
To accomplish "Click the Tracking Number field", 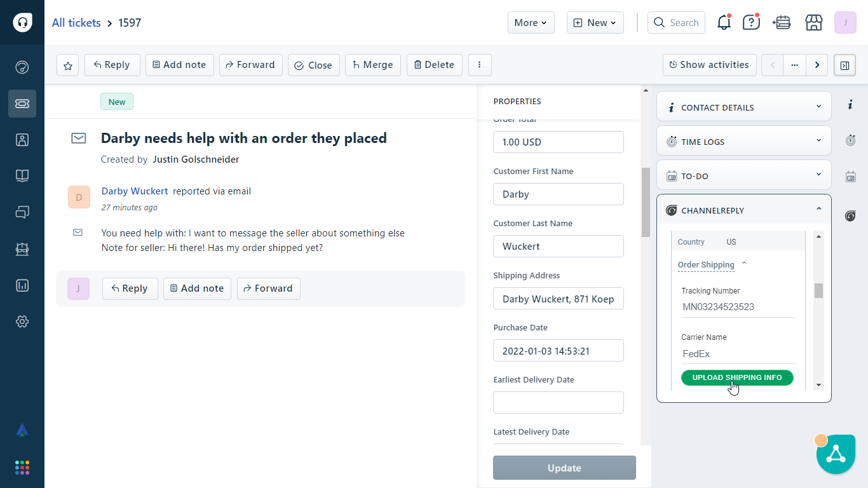I will click(738, 307).
